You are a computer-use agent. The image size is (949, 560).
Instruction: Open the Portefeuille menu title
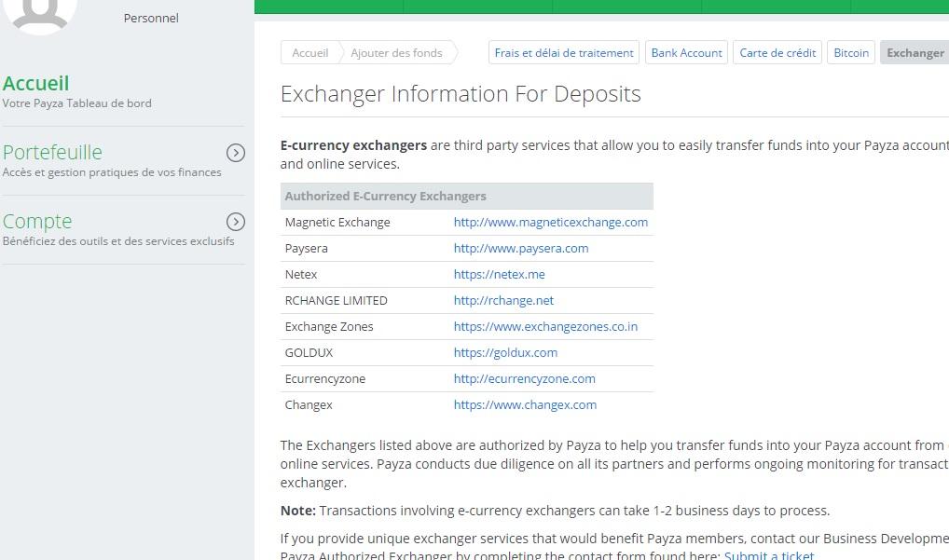[x=52, y=153]
